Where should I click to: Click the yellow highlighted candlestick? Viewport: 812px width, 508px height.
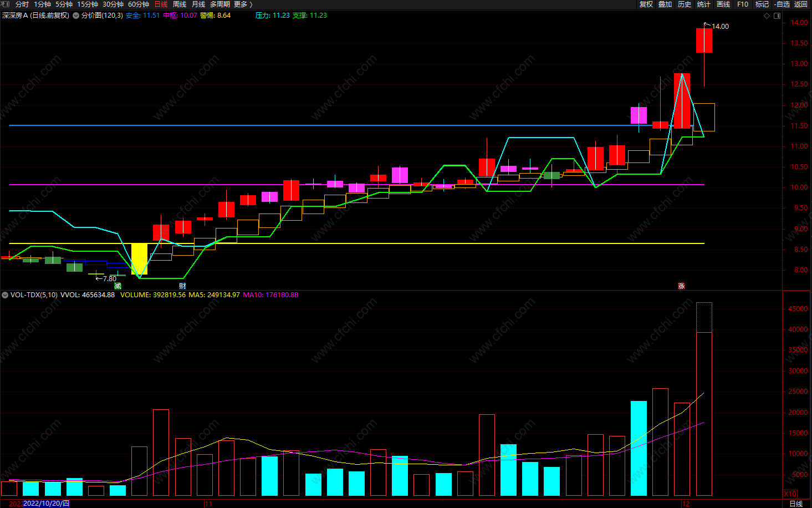pyautogui.click(x=139, y=258)
